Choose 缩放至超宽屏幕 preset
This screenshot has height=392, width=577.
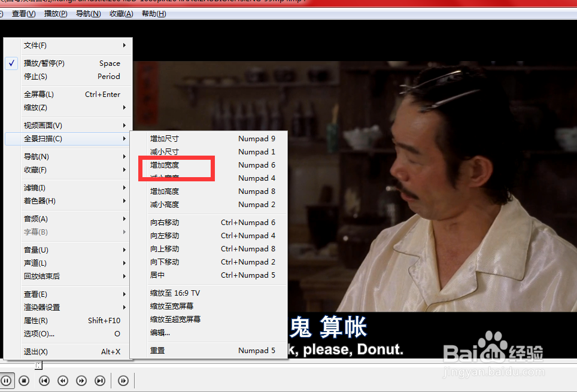click(209, 320)
